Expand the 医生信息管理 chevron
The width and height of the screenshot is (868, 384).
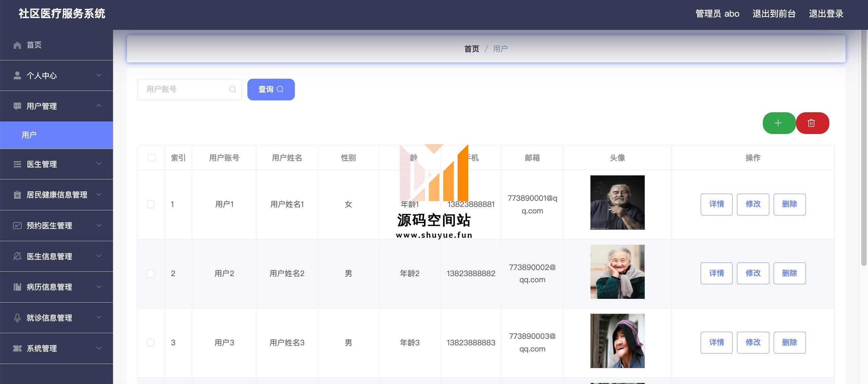(99, 256)
